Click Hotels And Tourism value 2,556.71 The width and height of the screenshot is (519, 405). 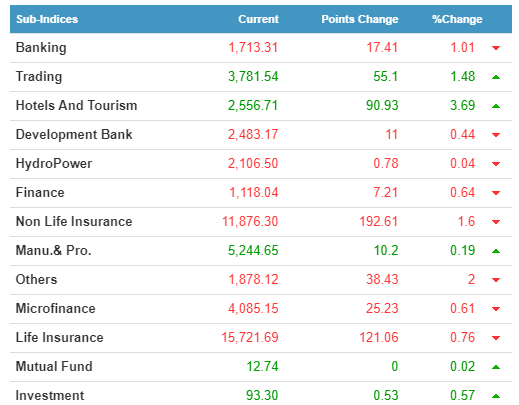(253, 105)
